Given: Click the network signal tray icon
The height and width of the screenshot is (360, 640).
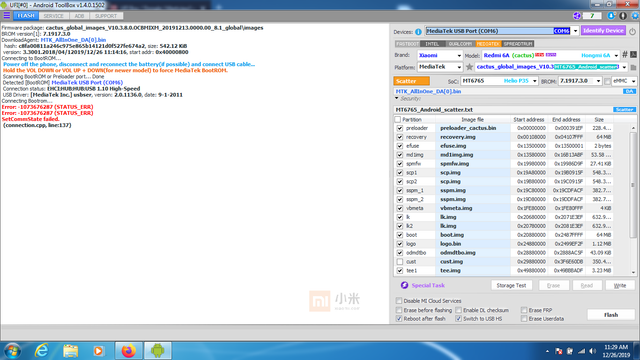Looking at the screenshot, I should click(581, 351).
